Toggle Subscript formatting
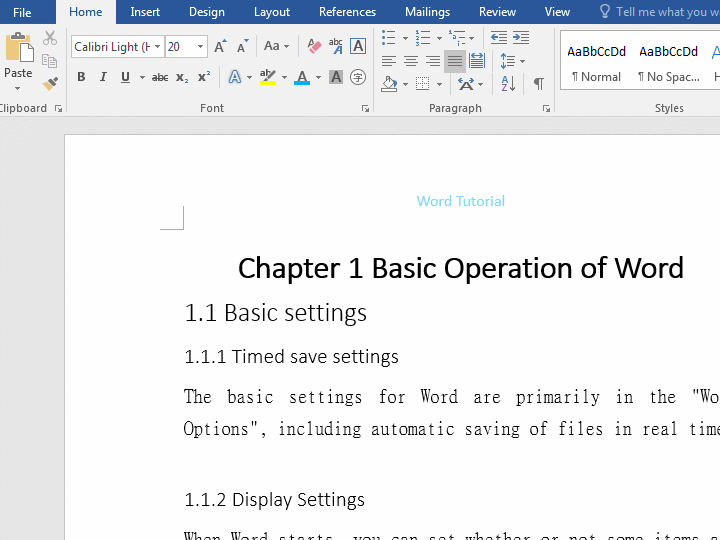Image resolution: width=720 pixels, height=540 pixels. point(182,78)
